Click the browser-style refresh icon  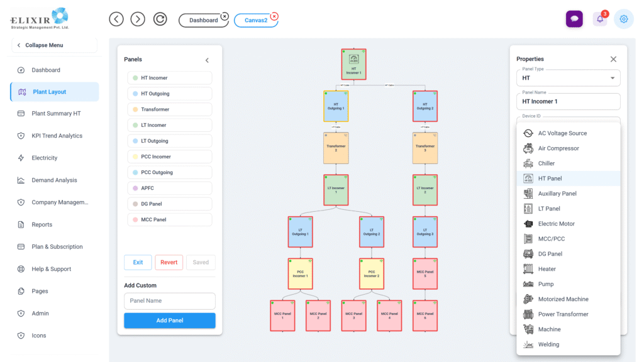coord(160,19)
